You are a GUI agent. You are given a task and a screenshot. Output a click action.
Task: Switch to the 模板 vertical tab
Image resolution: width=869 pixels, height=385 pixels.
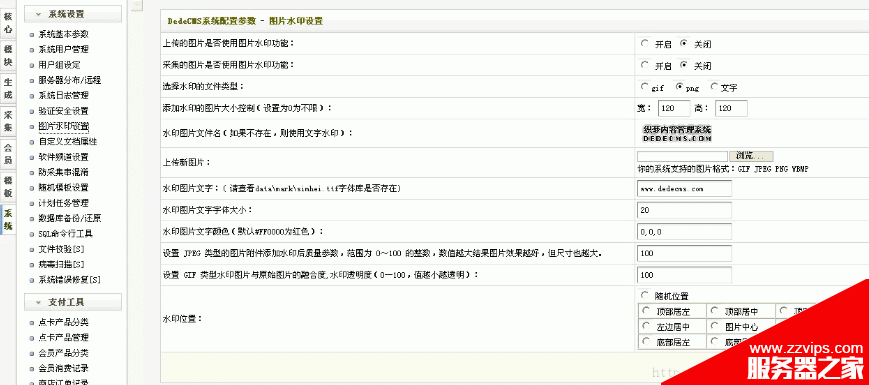point(8,187)
